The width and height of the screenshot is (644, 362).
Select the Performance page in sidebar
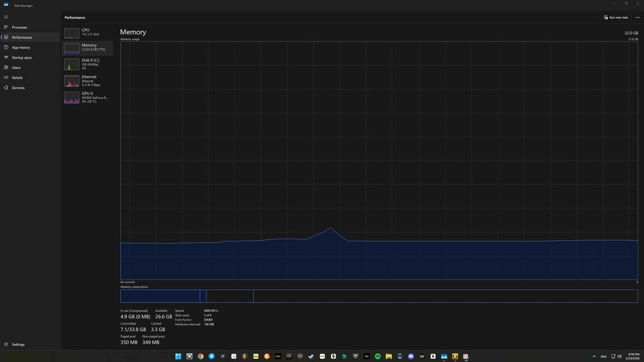click(x=30, y=37)
